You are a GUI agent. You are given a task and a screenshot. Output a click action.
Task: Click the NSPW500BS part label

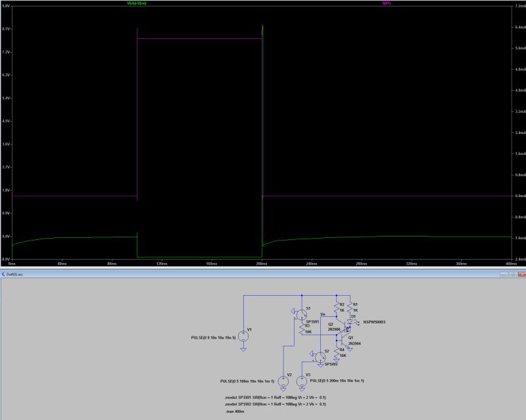[374, 322]
